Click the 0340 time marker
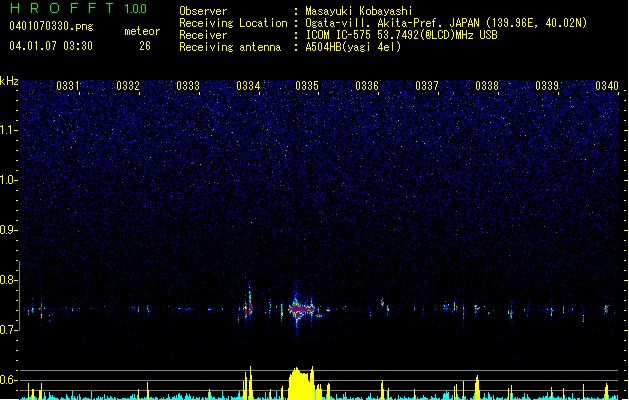This screenshot has height=400, width=629. 607,86
